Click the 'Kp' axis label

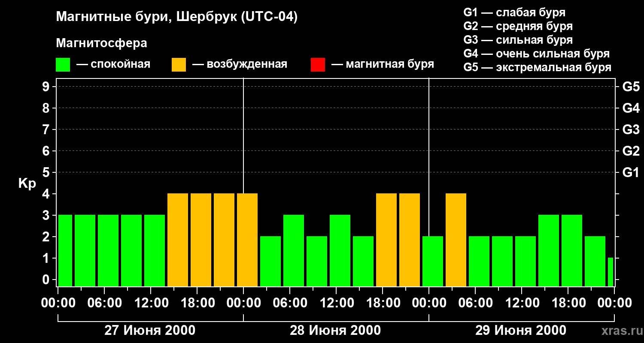pyautogui.click(x=27, y=184)
